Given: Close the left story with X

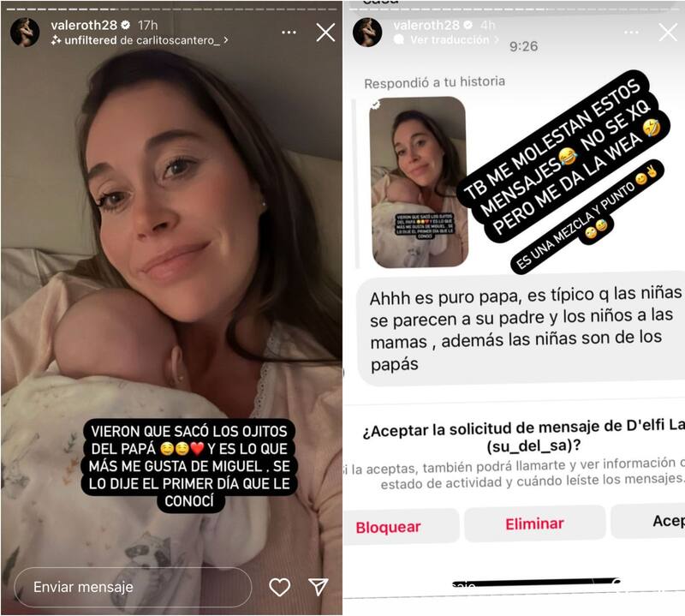Looking at the screenshot, I should tap(325, 33).
